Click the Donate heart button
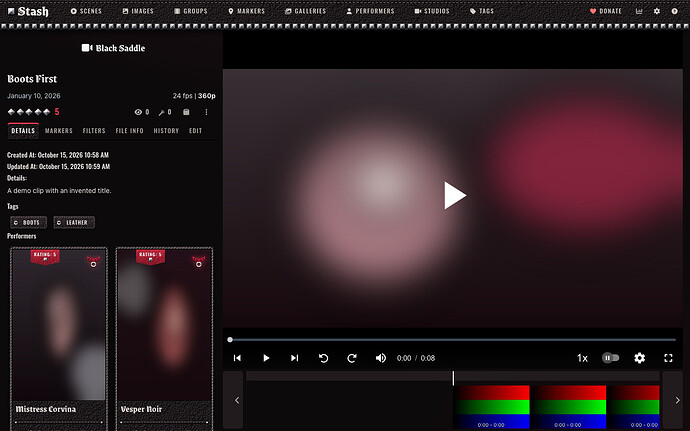This screenshot has width=690, height=431. click(606, 11)
